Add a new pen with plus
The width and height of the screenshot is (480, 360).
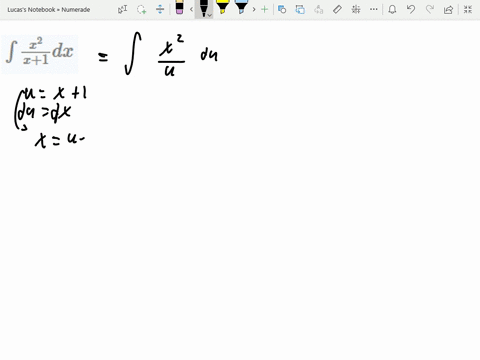click(264, 9)
